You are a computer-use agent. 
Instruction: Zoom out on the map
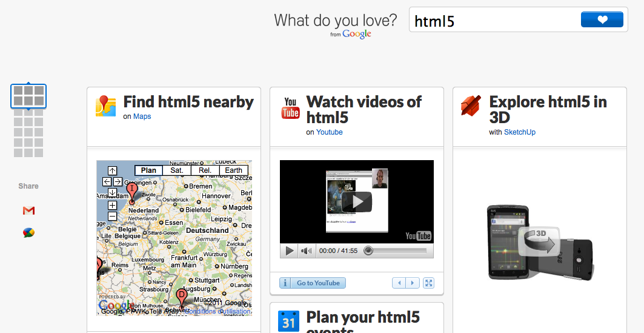112,217
